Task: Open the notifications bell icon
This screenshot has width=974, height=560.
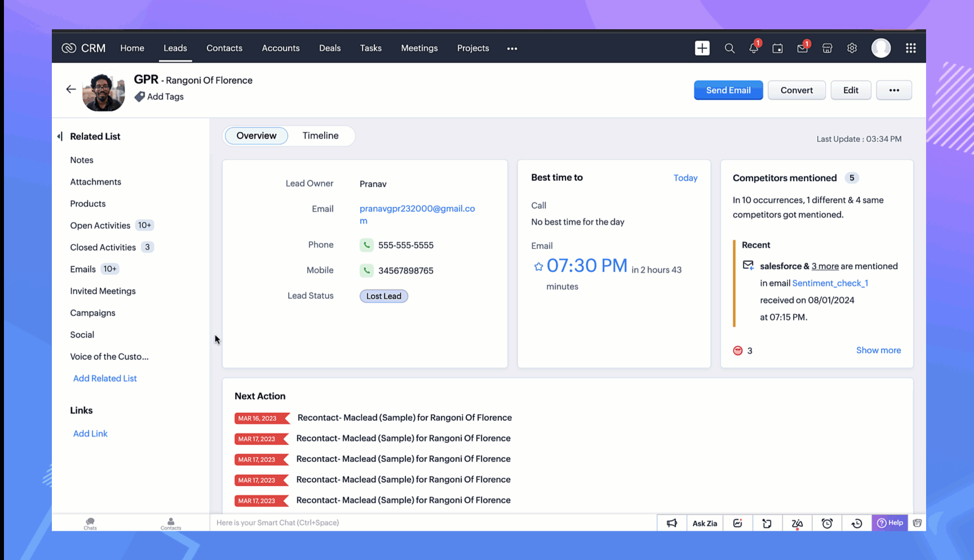Action: tap(754, 48)
